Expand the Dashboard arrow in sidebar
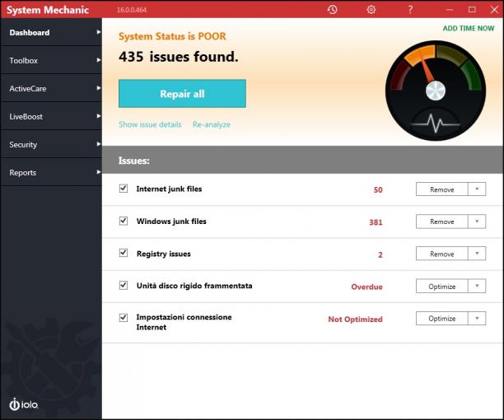This screenshot has height=420, width=504. 98,32
